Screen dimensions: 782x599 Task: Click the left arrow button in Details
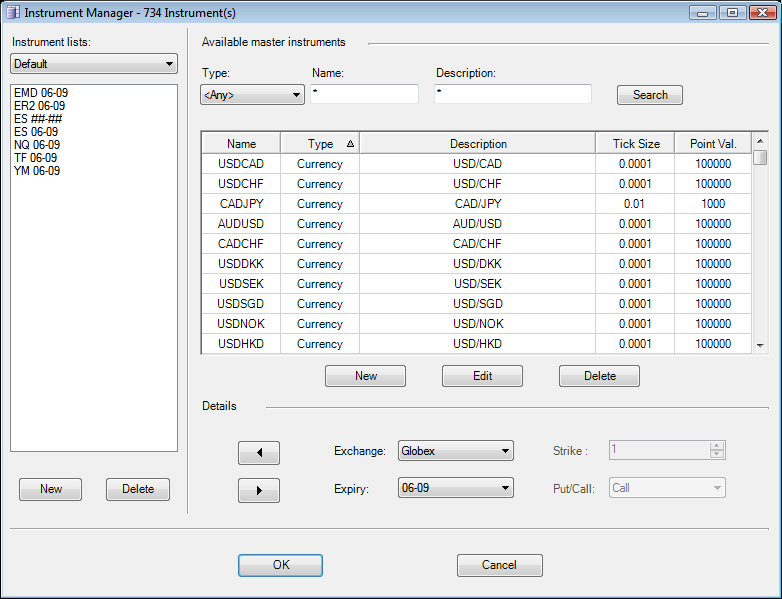coord(259,453)
